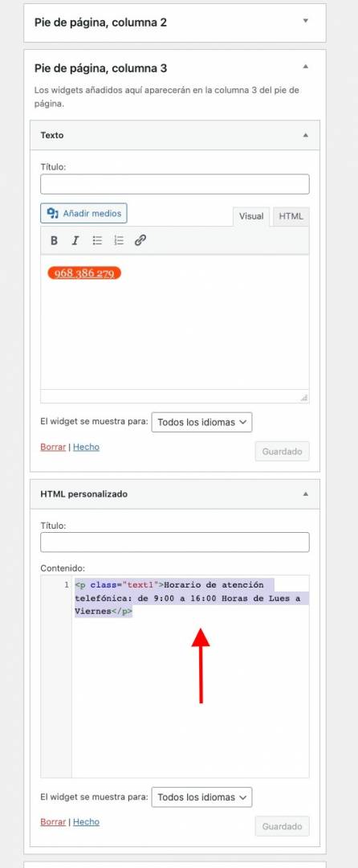Toggle bold formatting in Texto widget editor

tap(54, 240)
